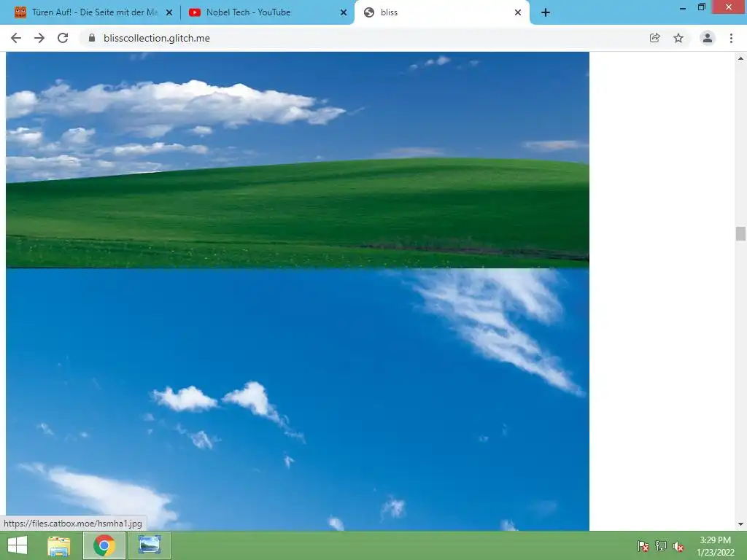Viewport: 747px width, 560px height.
Task: Click the scrollbar down arrow
Action: [x=740, y=524]
